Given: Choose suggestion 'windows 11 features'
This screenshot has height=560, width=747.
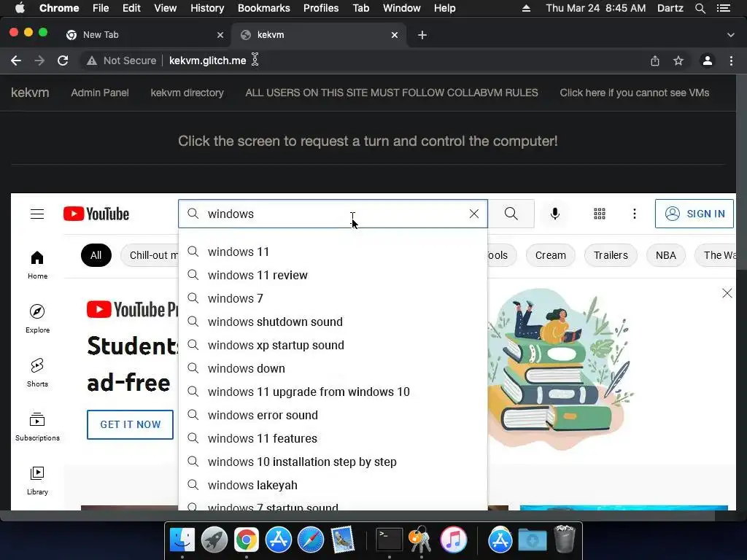Looking at the screenshot, I should [x=333, y=438].
